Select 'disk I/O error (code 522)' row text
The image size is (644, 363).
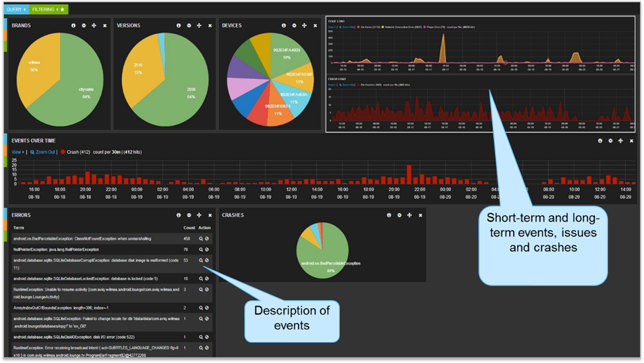coord(113,337)
